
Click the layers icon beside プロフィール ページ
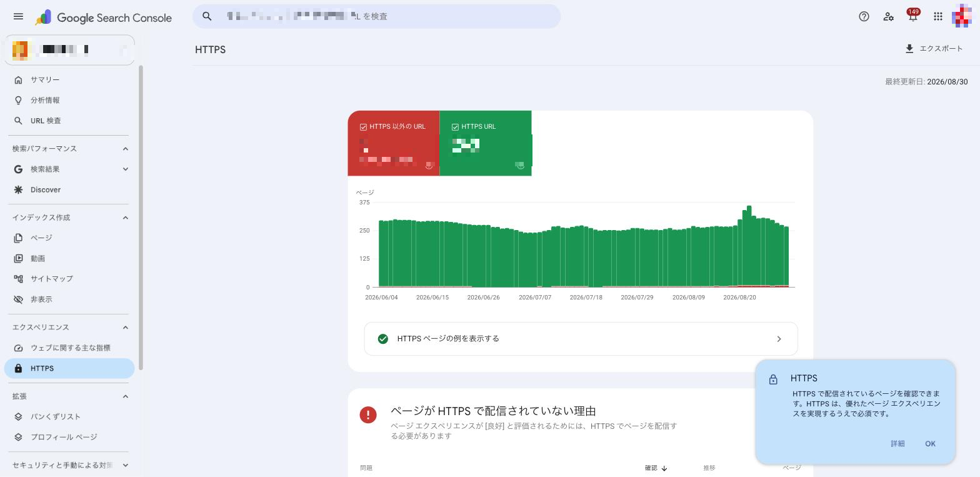click(x=18, y=438)
